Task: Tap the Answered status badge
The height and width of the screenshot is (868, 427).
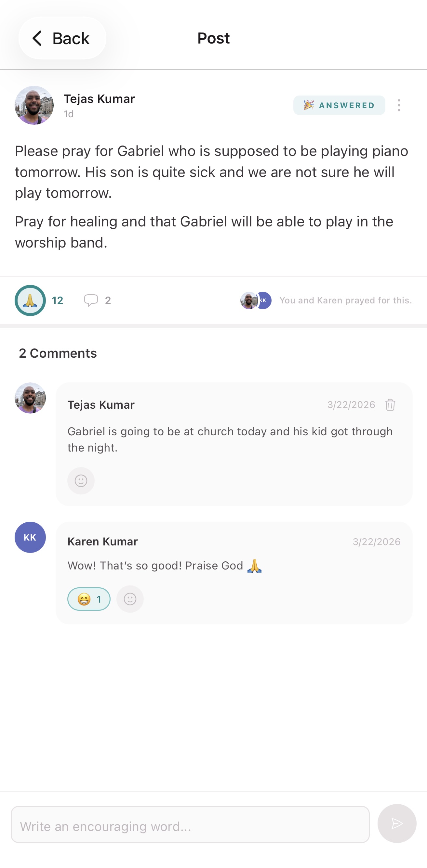Action: pos(339,105)
